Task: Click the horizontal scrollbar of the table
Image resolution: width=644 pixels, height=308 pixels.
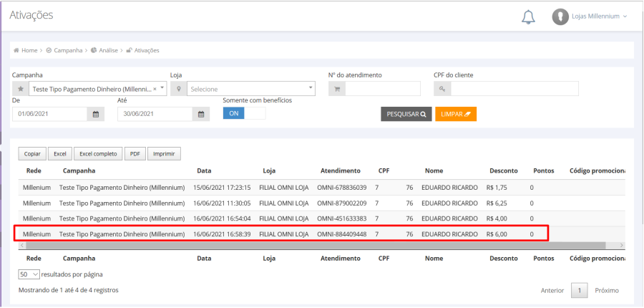Action: (316, 245)
